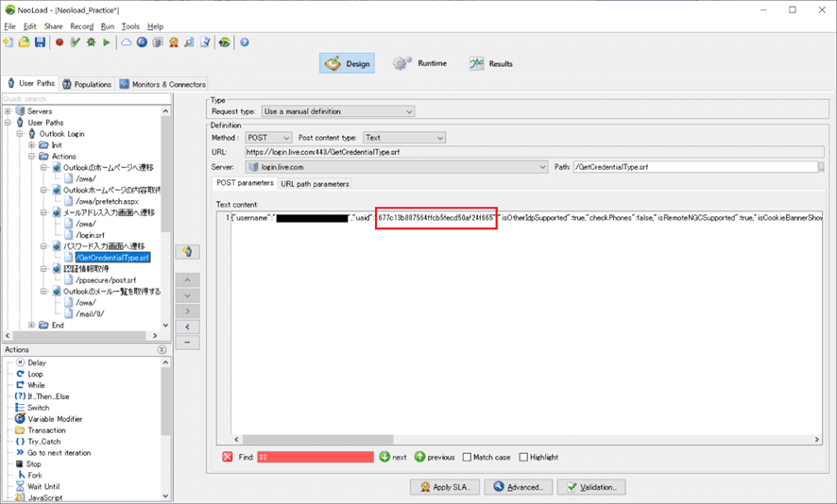The height and width of the screenshot is (504, 837).
Task: Click the Validation button
Action: (x=591, y=487)
